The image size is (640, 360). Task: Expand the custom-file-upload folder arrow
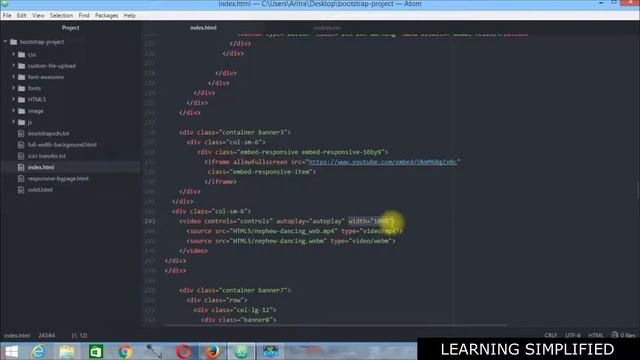13,65
